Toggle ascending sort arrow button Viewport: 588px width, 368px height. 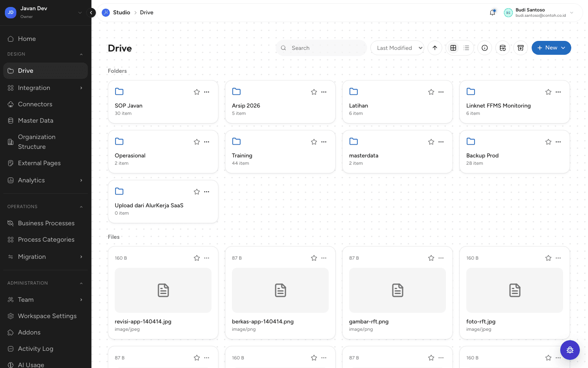click(435, 48)
